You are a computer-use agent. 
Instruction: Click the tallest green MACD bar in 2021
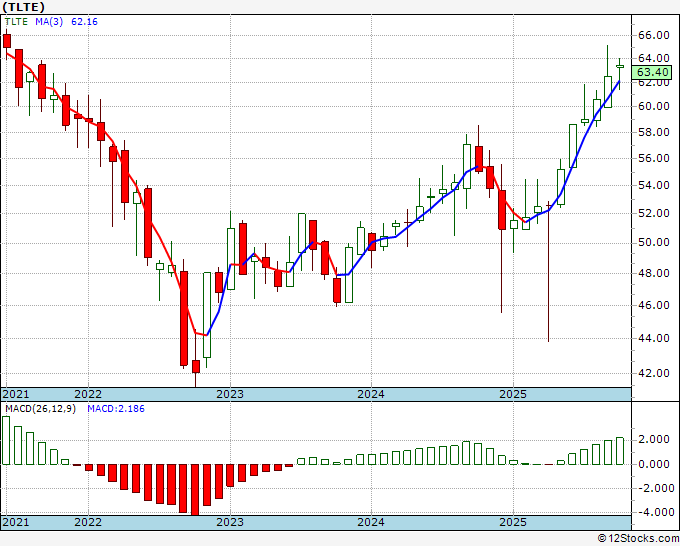6,440
